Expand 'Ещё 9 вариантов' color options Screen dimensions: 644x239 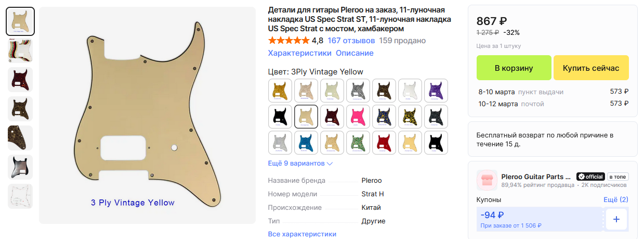tap(300, 163)
